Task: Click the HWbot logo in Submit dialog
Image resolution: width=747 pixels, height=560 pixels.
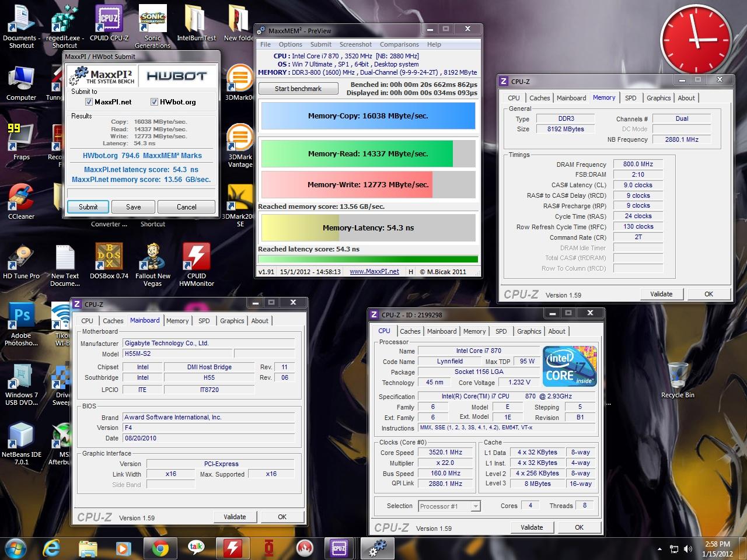Action: point(176,76)
